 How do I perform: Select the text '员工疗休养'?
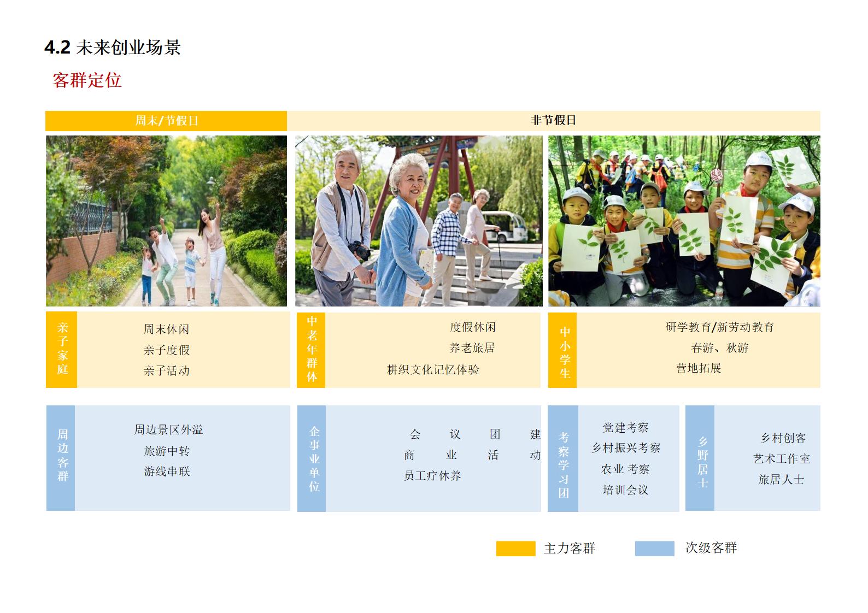[432, 476]
